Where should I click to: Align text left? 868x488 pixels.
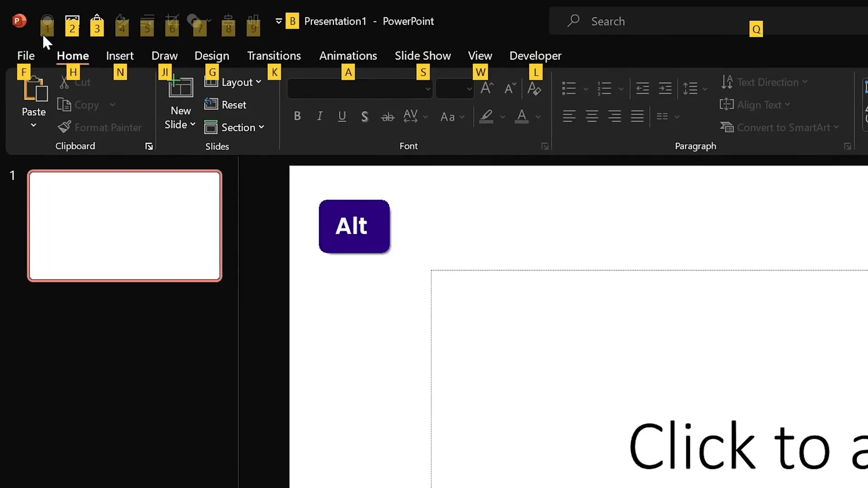(569, 117)
